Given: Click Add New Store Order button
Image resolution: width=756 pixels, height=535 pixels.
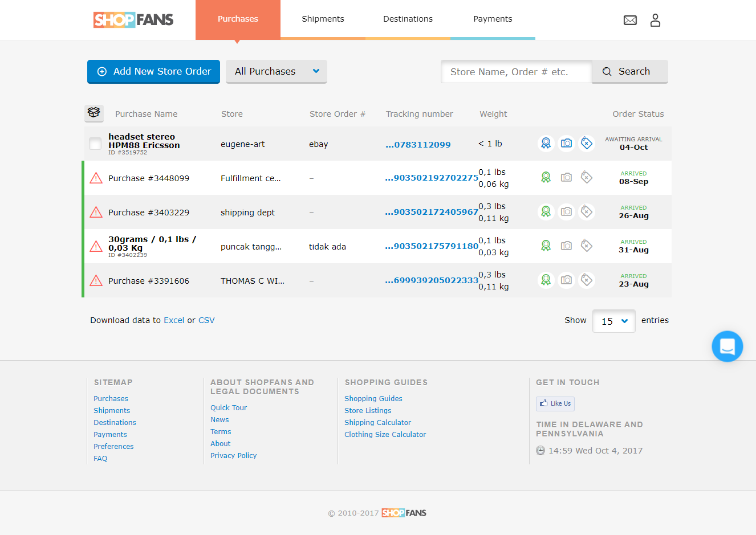Looking at the screenshot, I should click(153, 71).
